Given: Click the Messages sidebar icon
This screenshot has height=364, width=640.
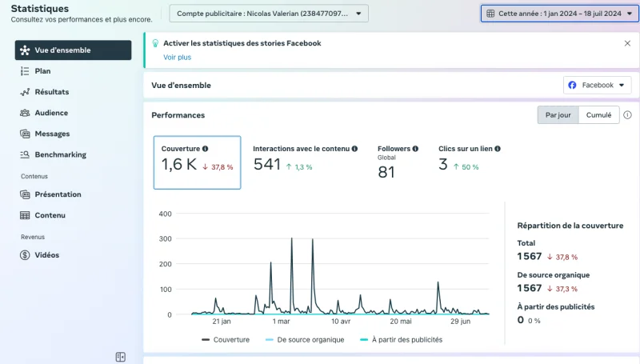Looking at the screenshot, I should [x=26, y=134].
